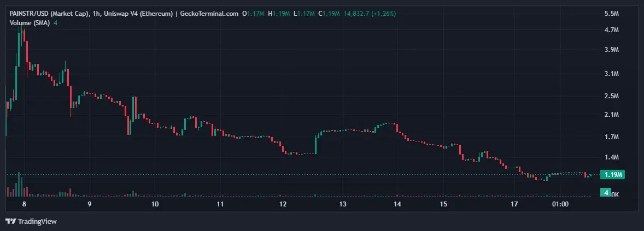Click the 2.1M price axis label
The width and height of the screenshot is (644, 231).
tap(612, 115)
